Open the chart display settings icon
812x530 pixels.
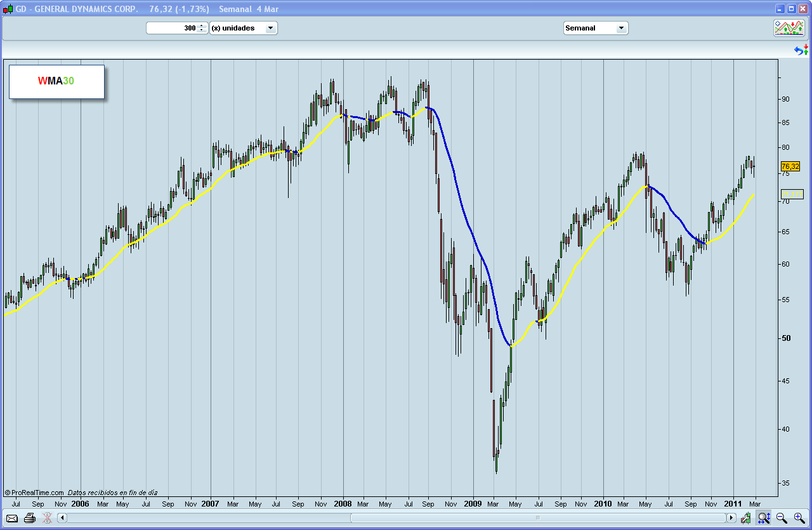(x=789, y=27)
